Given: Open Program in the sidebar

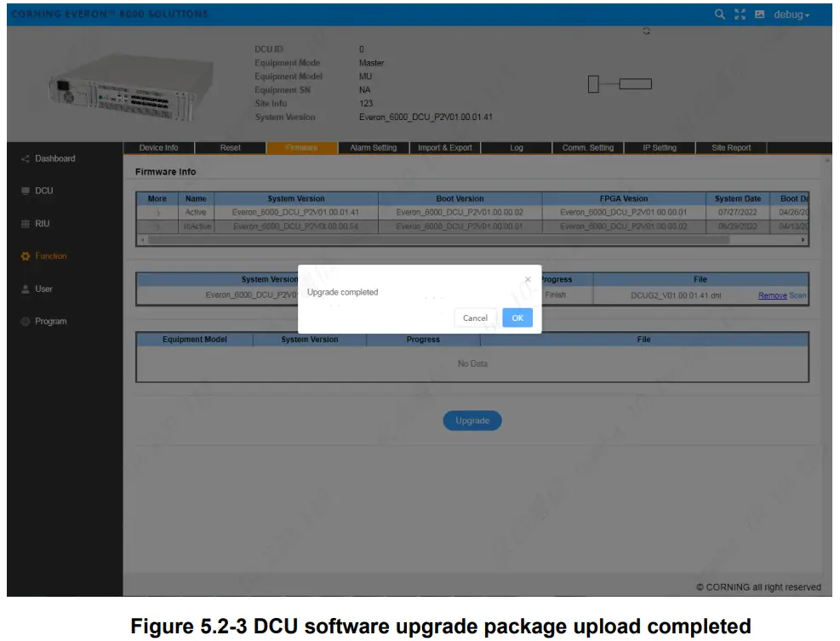Looking at the screenshot, I should click(51, 322).
